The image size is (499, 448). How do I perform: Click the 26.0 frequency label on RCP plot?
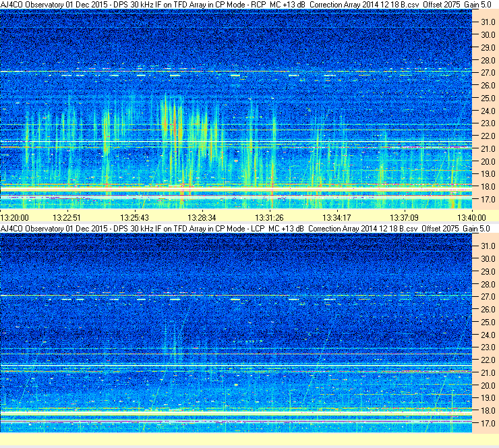tap(488, 85)
